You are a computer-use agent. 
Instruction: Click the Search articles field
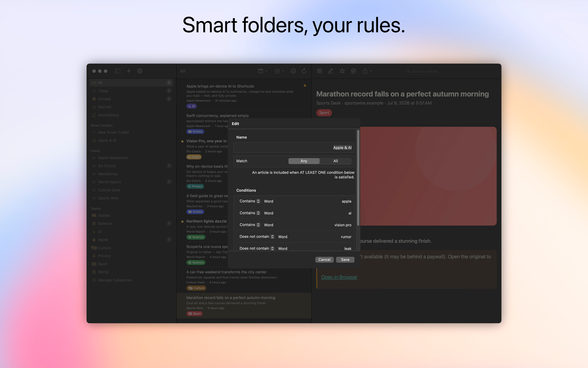coord(451,71)
